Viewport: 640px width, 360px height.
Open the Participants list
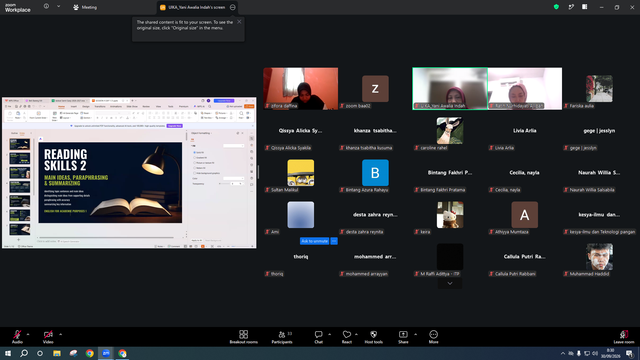tap(282, 337)
